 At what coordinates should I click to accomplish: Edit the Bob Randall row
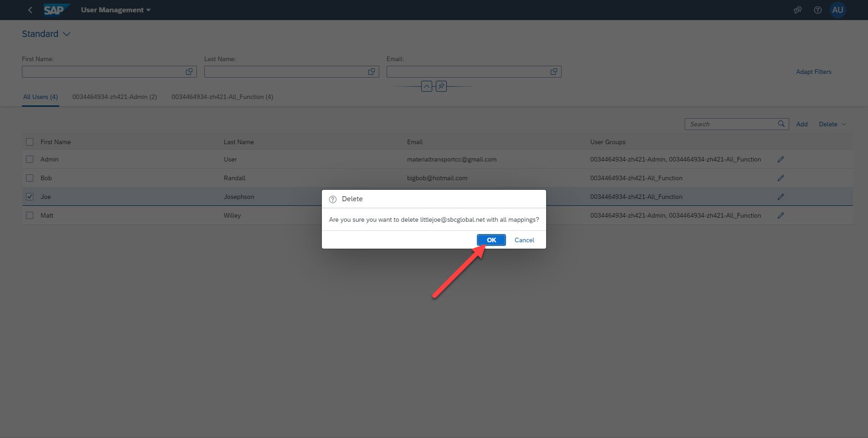coord(781,178)
